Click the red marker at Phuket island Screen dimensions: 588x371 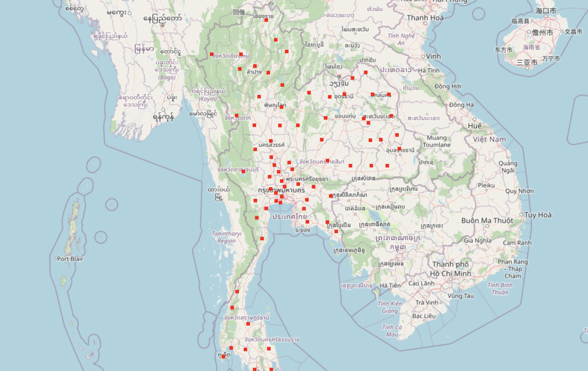coord(223,356)
